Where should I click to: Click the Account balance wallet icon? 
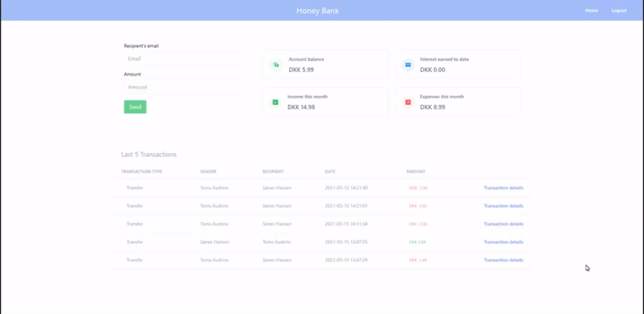tap(276, 65)
